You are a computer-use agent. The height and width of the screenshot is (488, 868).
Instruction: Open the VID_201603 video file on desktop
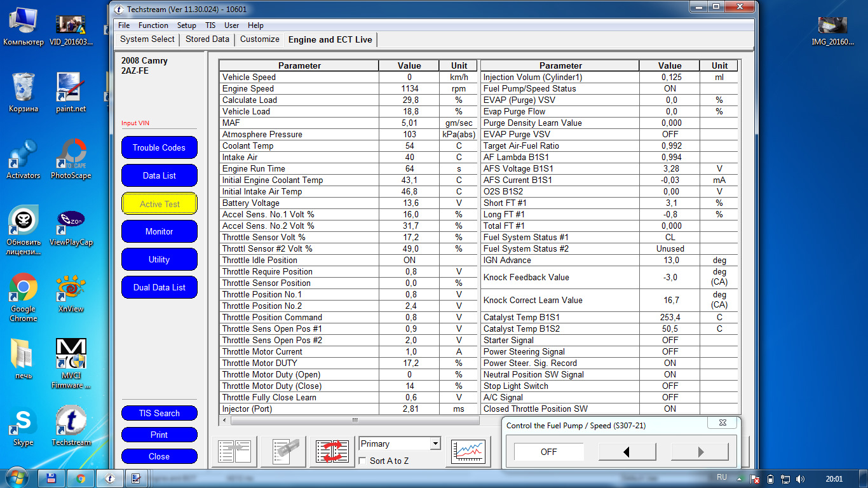pos(71,29)
